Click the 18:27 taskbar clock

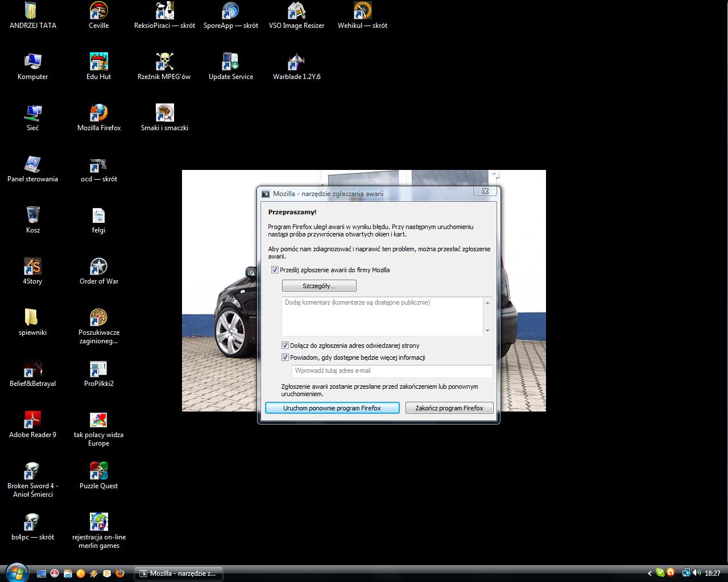(x=713, y=573)
